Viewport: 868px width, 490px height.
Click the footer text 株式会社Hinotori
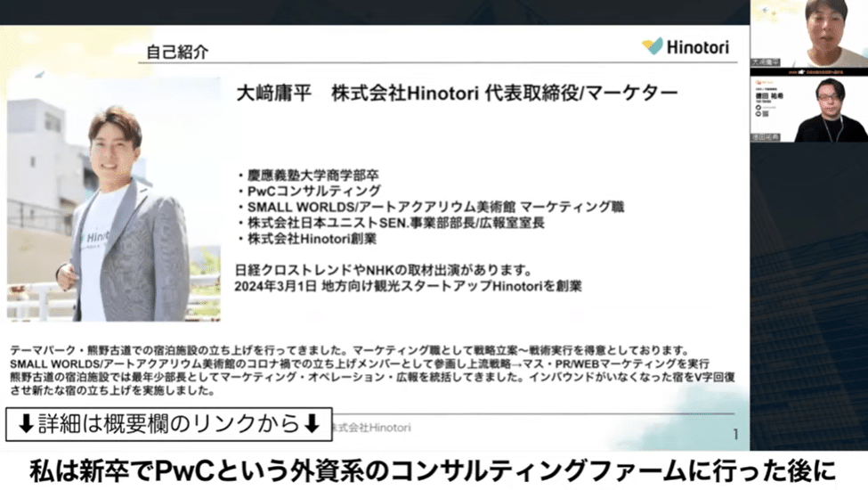pyautogui.click(x=371, y=428)
